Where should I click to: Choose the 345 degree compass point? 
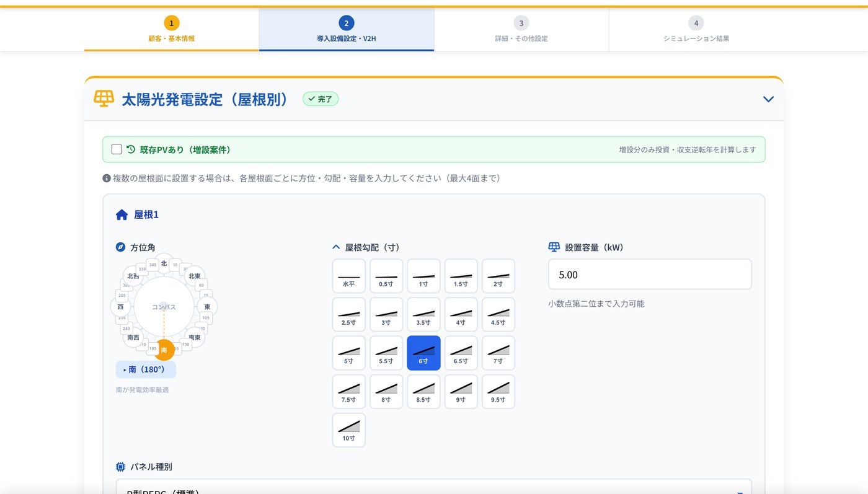(x=153, y=265)
